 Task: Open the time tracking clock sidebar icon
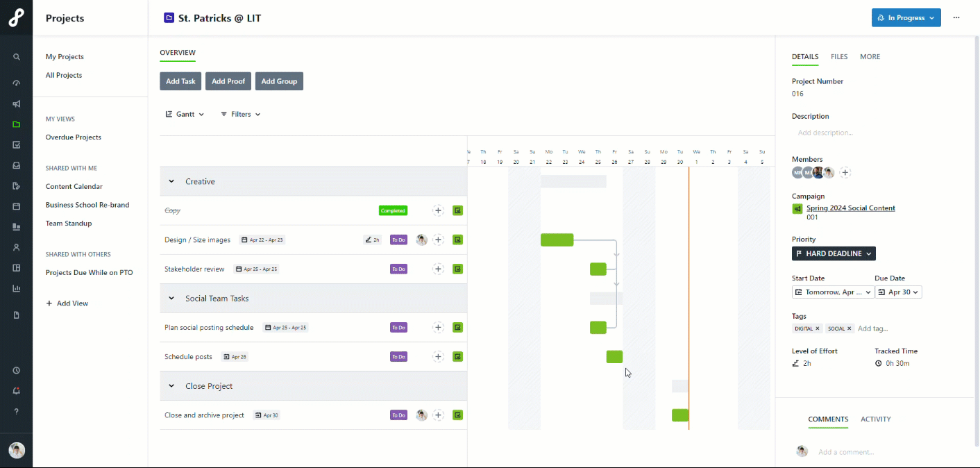(x=17, y=371)
